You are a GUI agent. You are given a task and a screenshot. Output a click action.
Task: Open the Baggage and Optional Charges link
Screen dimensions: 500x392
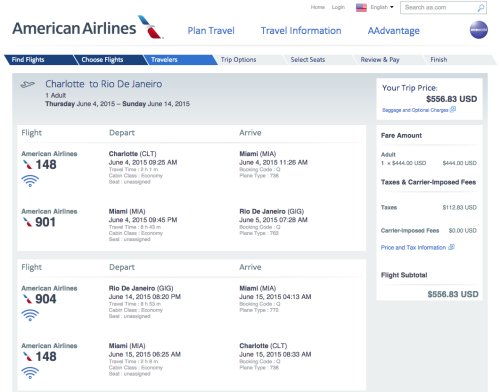click(x=415, y=110)
